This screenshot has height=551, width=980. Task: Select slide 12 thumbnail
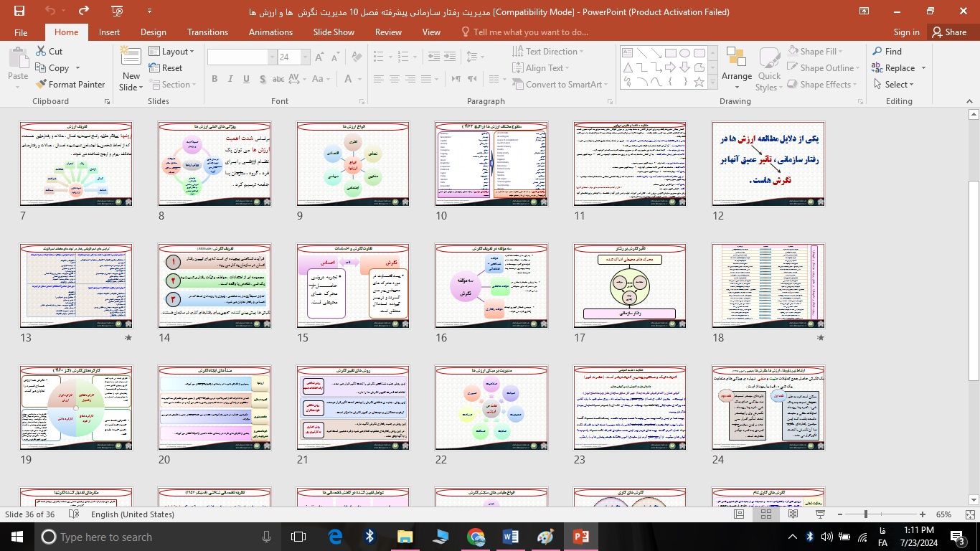click(x=768, y=165)
